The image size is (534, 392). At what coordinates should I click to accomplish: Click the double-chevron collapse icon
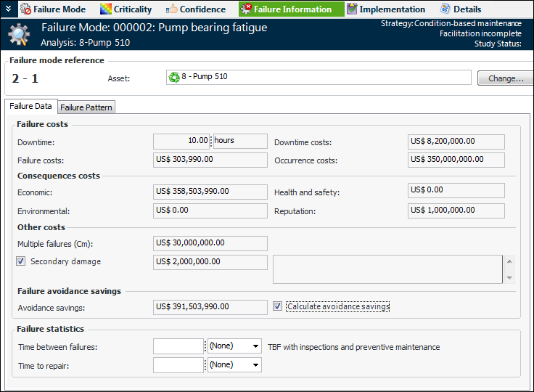coord(9,9)
